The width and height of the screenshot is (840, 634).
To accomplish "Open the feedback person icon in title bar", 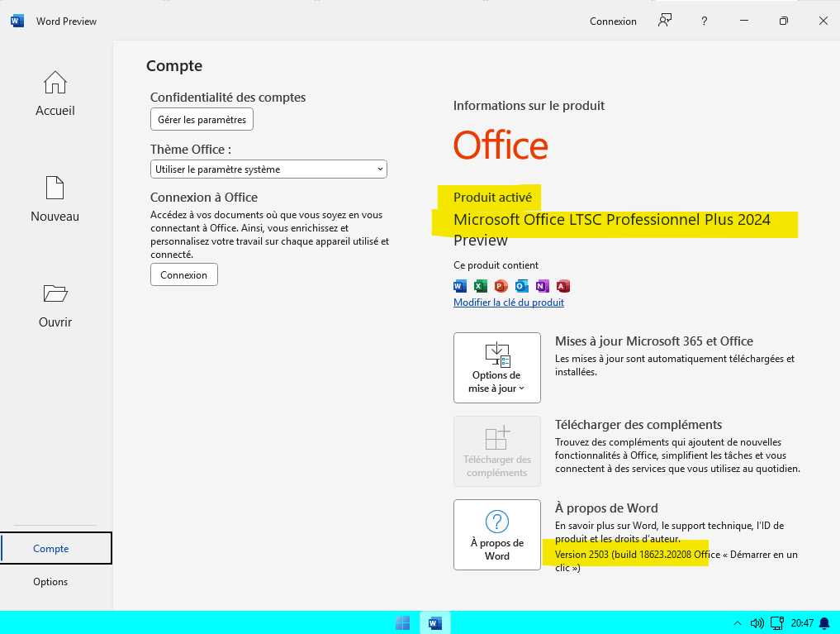I will [x=665, y=21].
